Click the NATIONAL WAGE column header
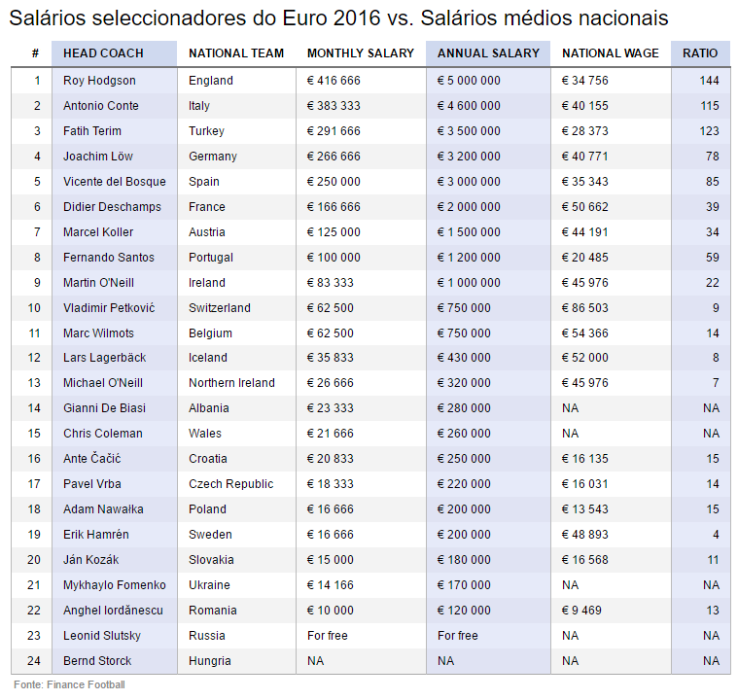 610,53
